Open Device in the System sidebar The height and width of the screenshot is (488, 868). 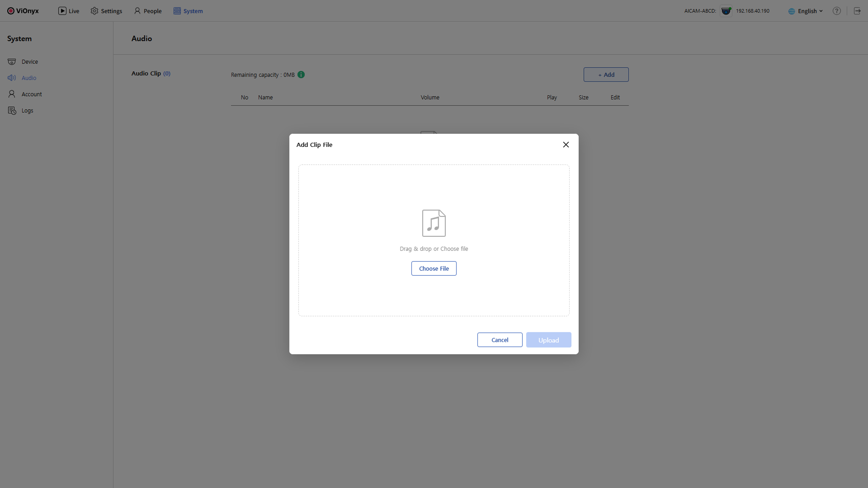click(x=29, y=61)
